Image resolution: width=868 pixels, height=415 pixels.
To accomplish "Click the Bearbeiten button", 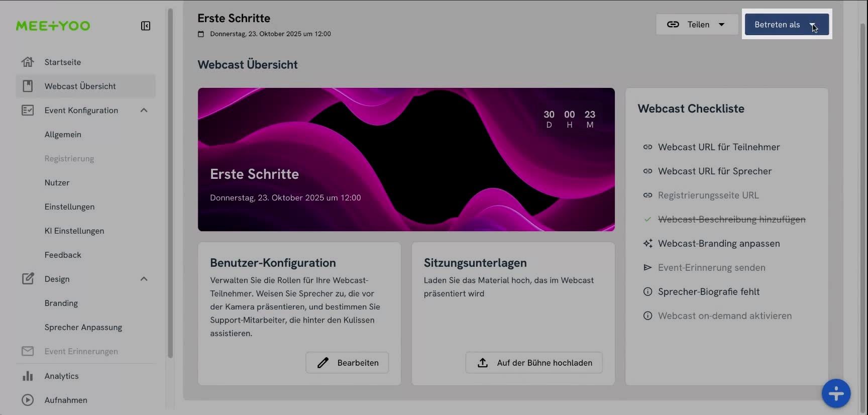I will [347, 363].
